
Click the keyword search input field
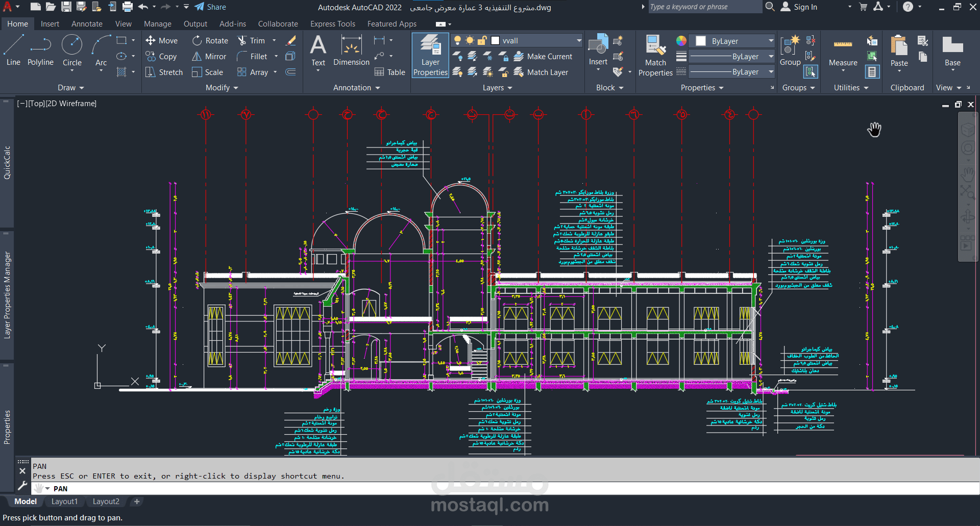pos(704,7)
